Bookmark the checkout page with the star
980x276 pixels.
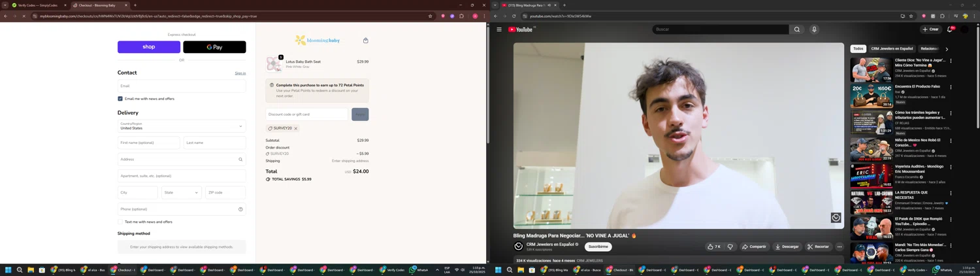pos(430,16)
